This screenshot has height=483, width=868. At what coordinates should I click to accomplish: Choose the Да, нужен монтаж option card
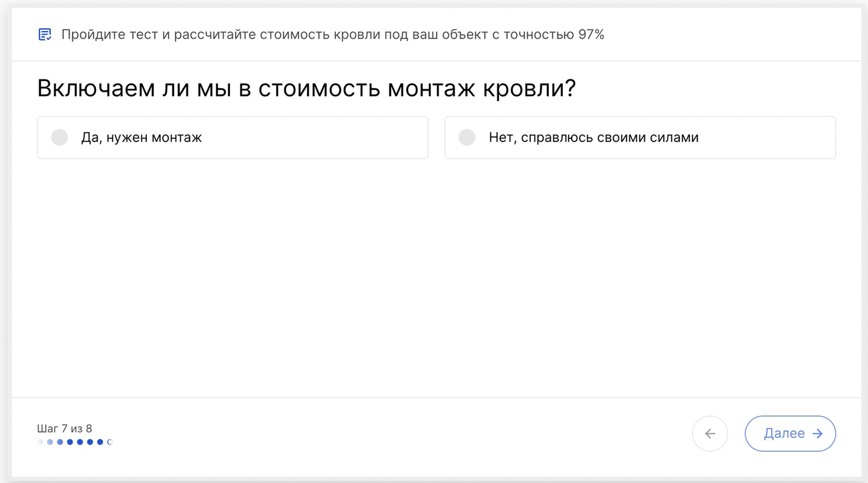(232, 137)
